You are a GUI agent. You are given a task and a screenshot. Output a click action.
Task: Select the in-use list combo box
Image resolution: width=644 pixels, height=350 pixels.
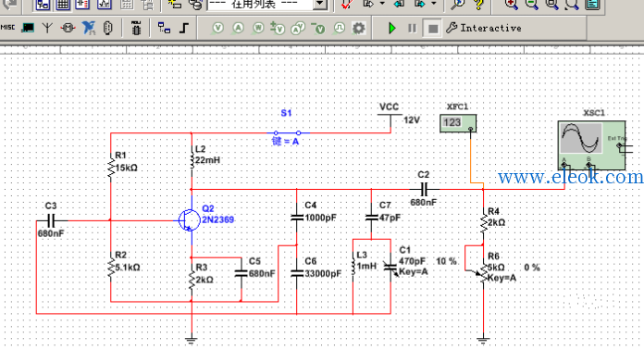coord(267,5)
